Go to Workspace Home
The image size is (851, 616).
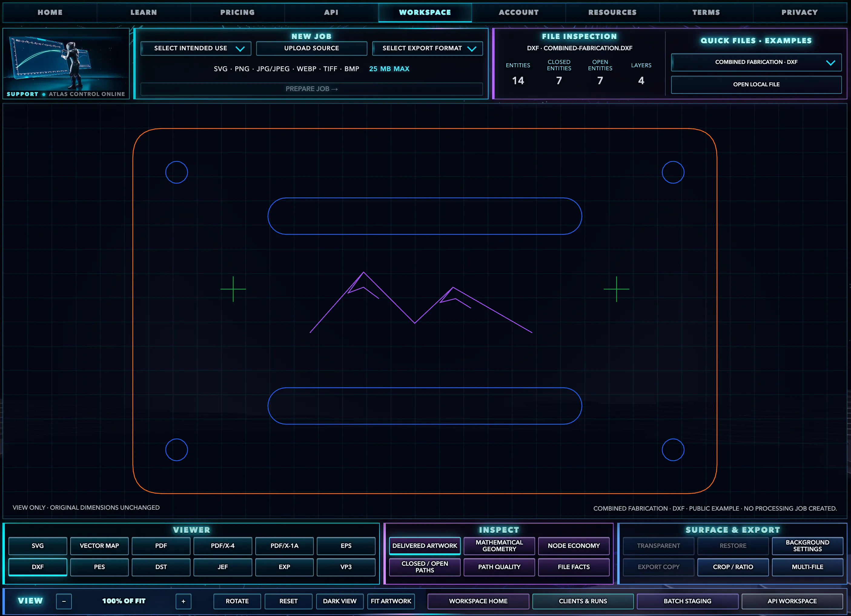478,601
